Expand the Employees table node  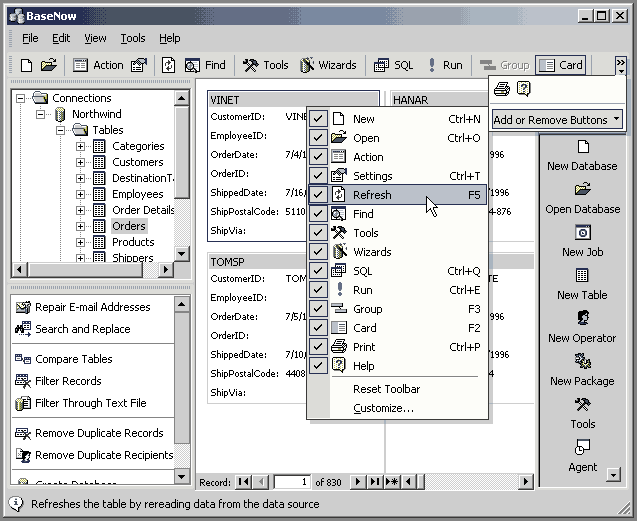coord(80,194)
